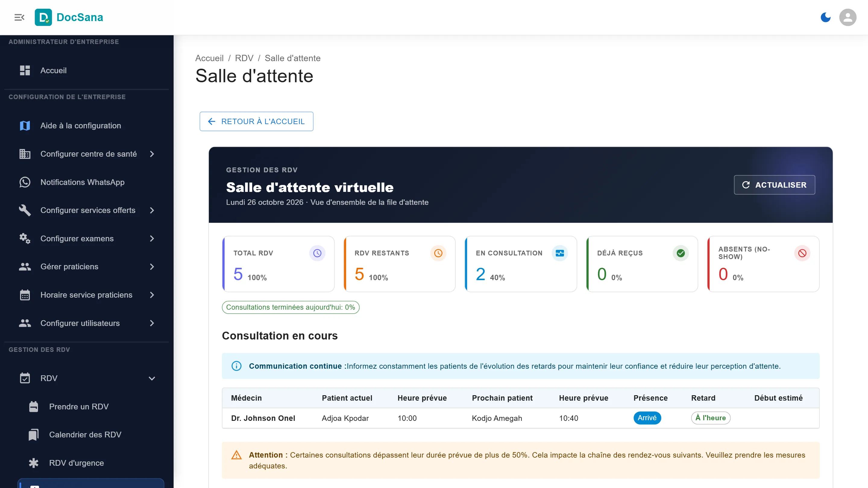Expand Horaire service praticiens chevron
The width and height of the screenshot is (868, 488).
pyautogui.click(x=152, y=295)
